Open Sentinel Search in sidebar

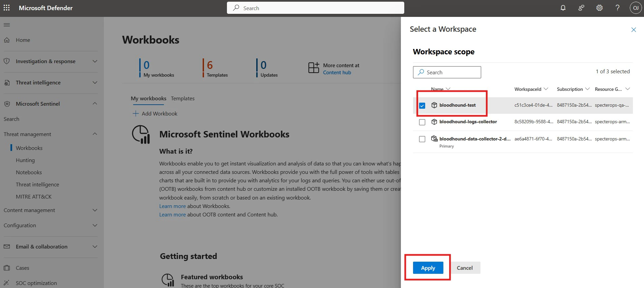pos(11,119)
